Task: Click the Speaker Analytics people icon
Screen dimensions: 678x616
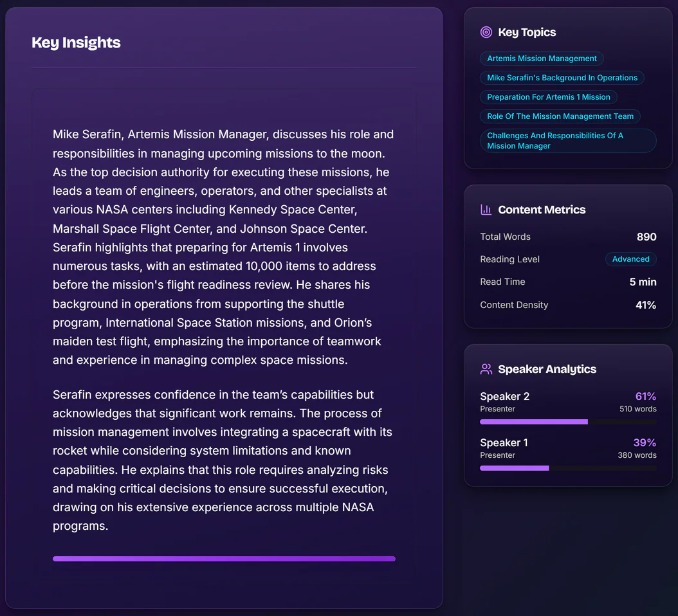Action: pos(486,369)
